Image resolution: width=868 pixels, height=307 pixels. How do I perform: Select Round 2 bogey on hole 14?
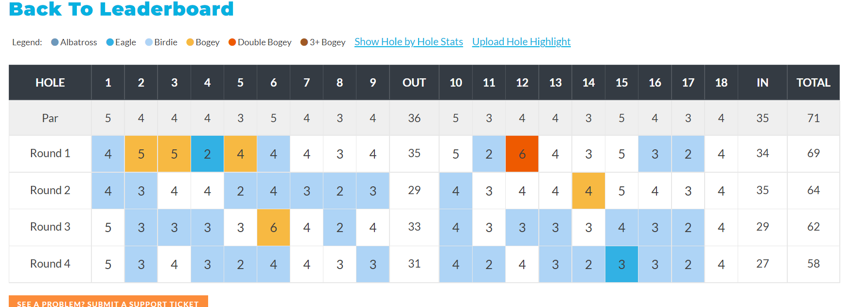click(588, 191)
